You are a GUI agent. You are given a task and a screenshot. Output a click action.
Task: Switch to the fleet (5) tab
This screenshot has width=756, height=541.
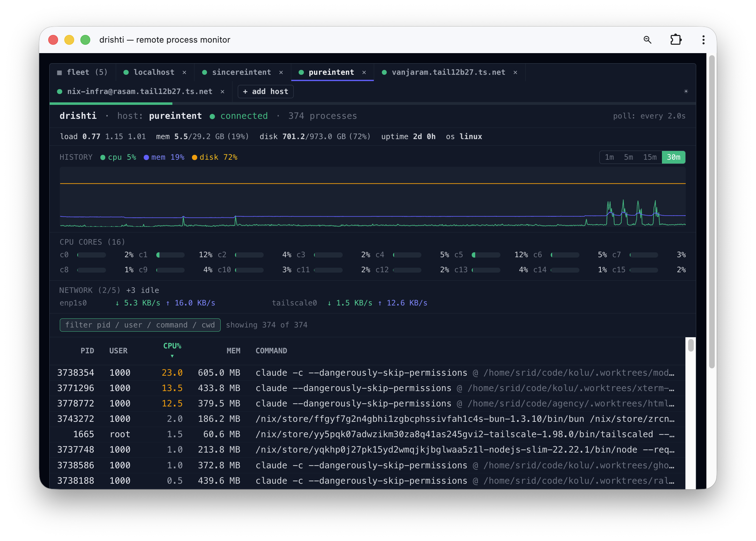click(83, 72)
